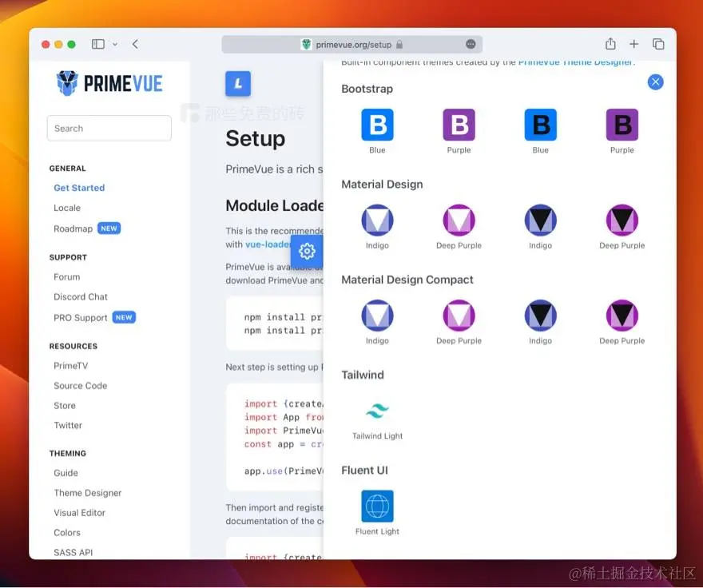Click the PrimeVue logo
703x588 pixels.
(109, 83)
